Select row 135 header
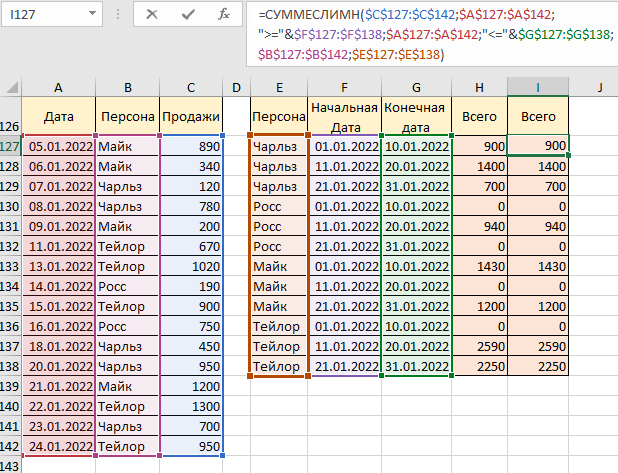 (10, 305)
